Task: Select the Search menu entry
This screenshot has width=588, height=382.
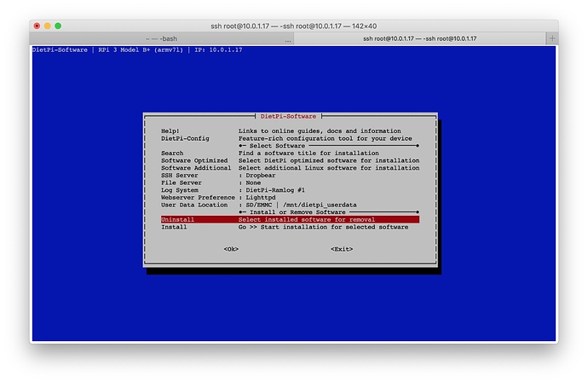Action: 291,153
